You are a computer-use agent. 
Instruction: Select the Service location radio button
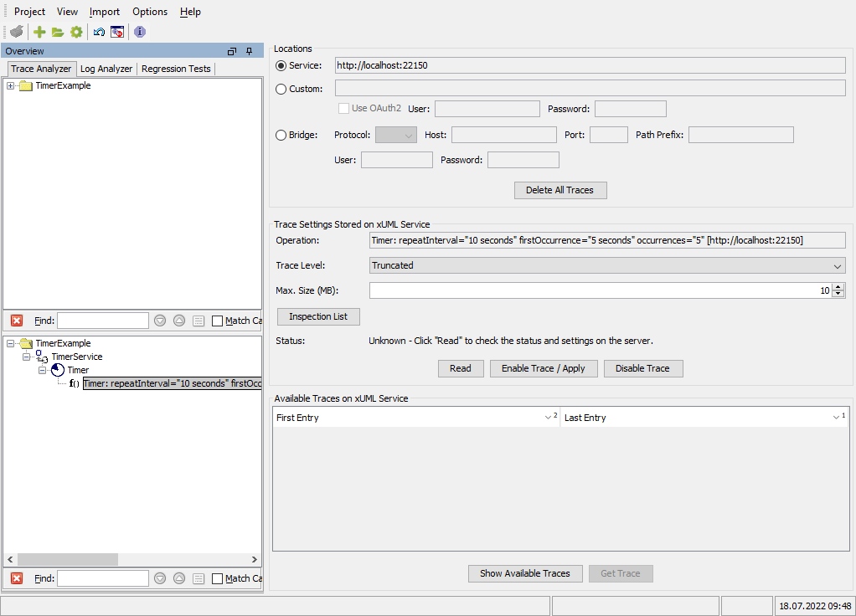(x=281, y=65)
